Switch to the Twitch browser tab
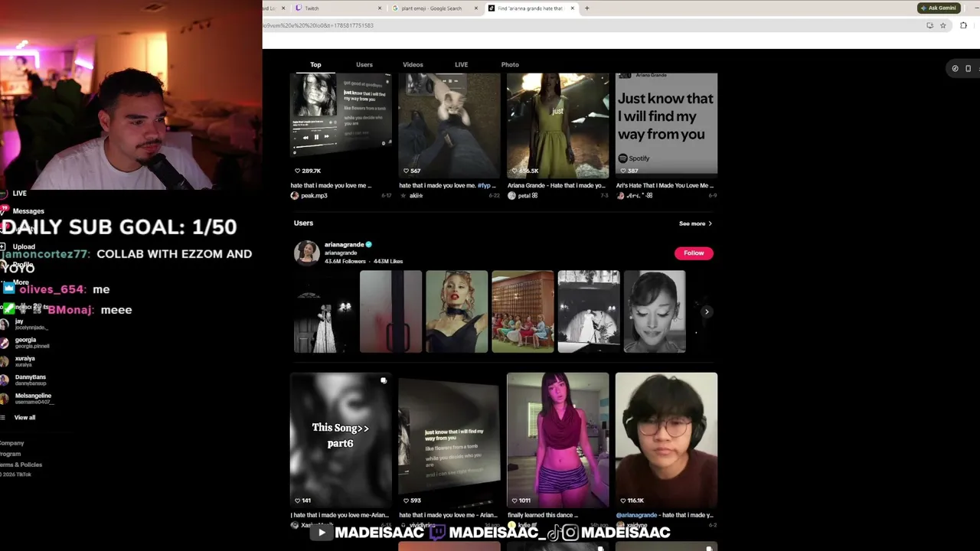This screenshot has width=980, height=551. click(x=337, y=8)
